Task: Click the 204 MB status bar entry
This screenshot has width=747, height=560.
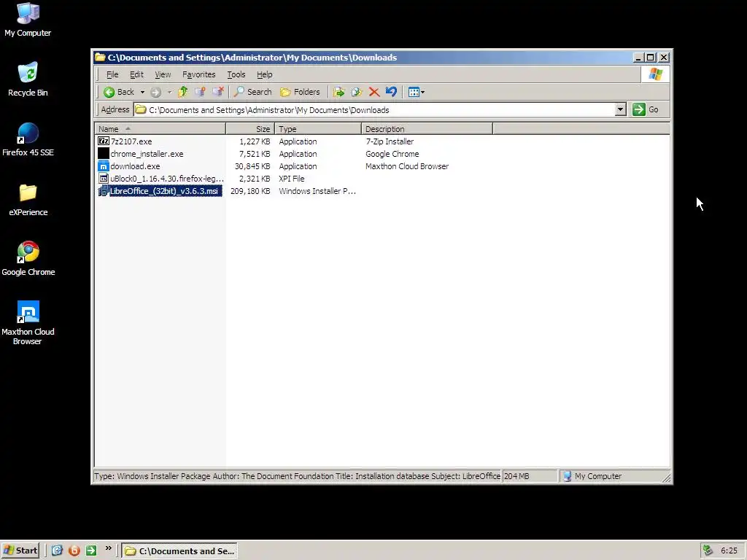Action: (529, 476)
